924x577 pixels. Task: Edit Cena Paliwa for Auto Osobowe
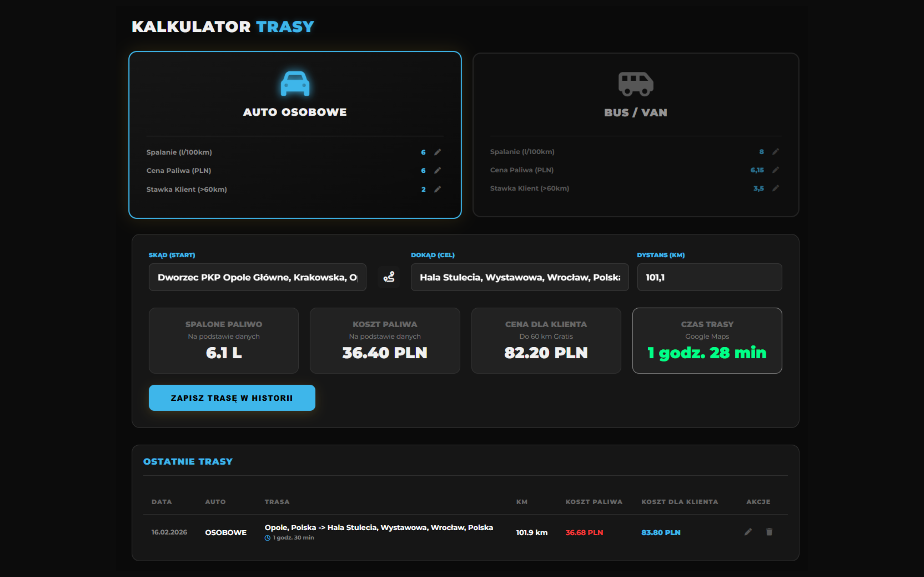pyautogui.click(x=438, y=170)
